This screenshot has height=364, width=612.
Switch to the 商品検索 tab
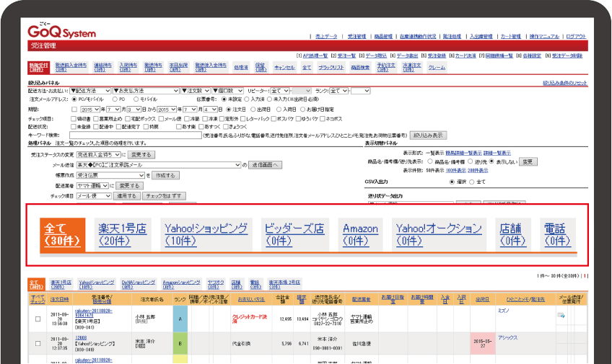coord(360,68)
